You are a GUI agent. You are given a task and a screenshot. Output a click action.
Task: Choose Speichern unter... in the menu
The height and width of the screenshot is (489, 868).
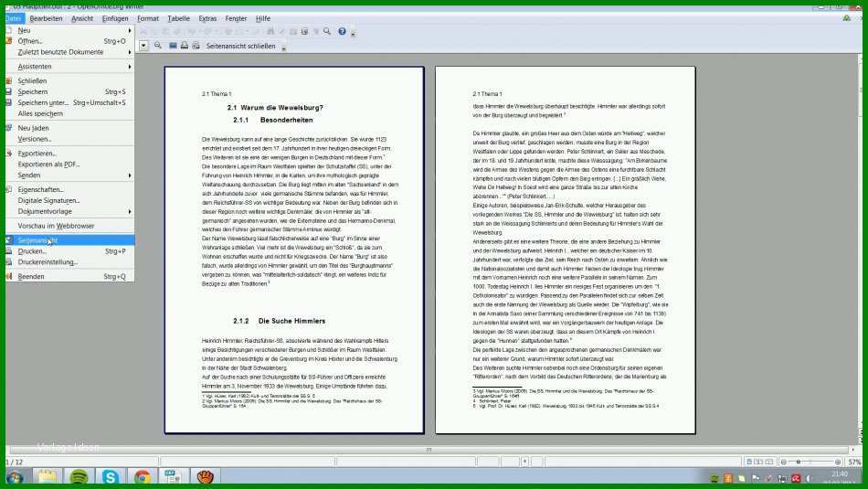(x=69, y=102)
